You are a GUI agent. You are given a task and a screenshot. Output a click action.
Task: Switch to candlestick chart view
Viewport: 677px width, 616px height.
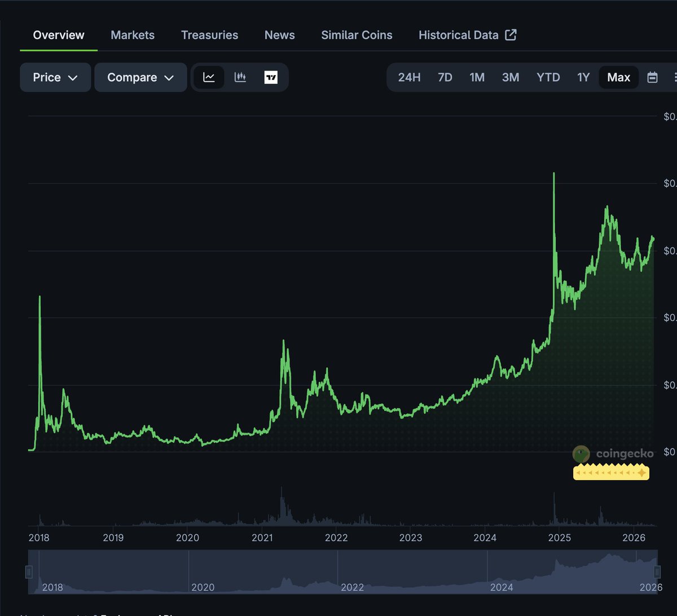pos(240,77)
